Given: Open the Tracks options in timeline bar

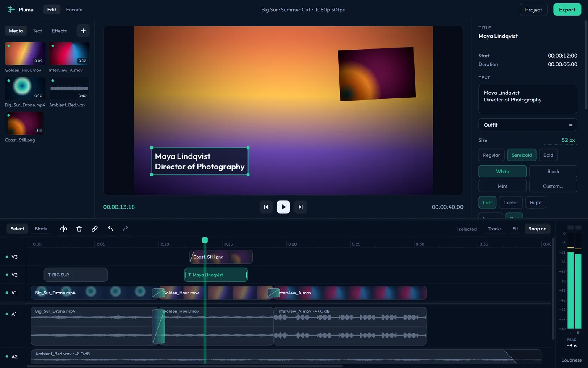Looking at the screenshot, I should (x=494, y=229).
